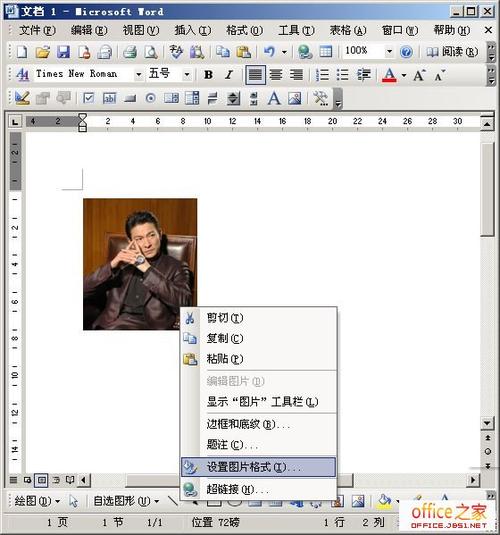Copy selection using toolbar Copy icon
Image resolution: width=500 pixels, height=535 pixels.
pyautogui.click(x=223, y=52)
